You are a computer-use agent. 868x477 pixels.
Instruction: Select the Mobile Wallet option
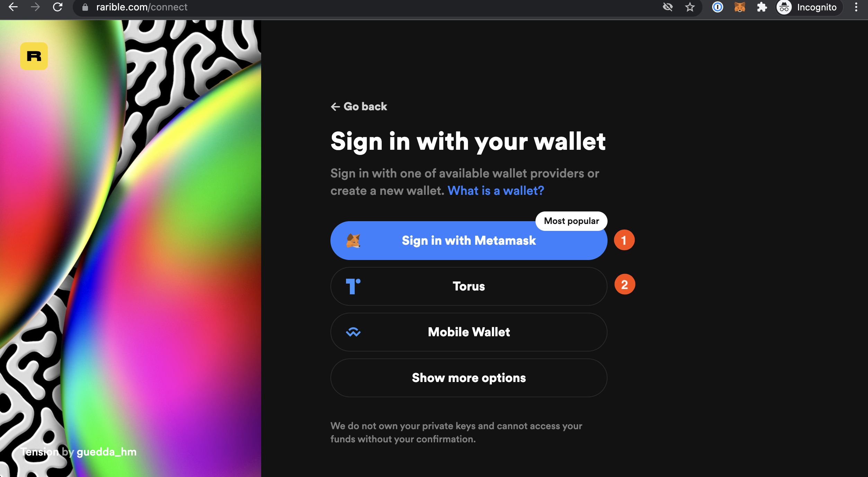pos(469,332)
